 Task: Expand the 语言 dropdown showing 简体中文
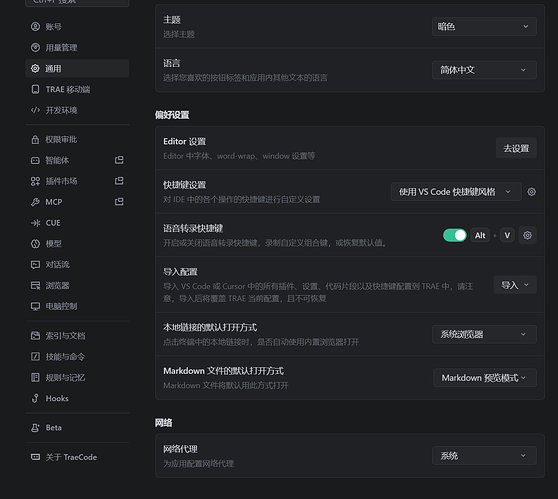(484, 70)
